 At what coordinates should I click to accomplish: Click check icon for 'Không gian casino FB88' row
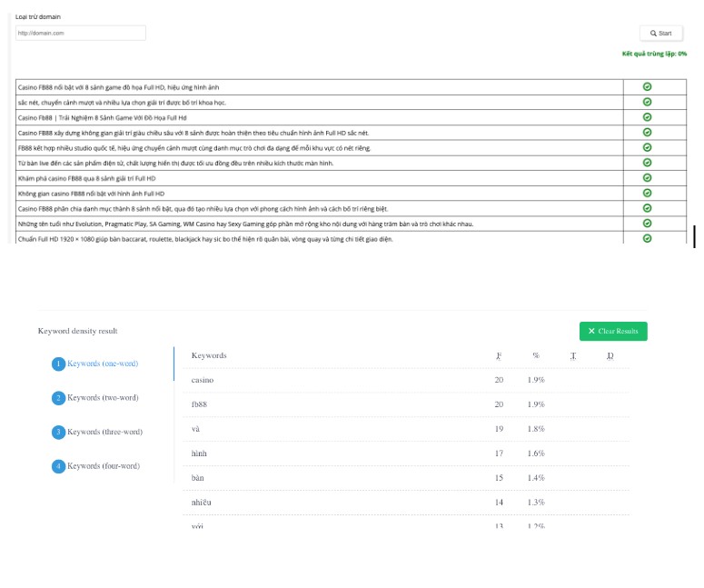(x=647, y=193)
